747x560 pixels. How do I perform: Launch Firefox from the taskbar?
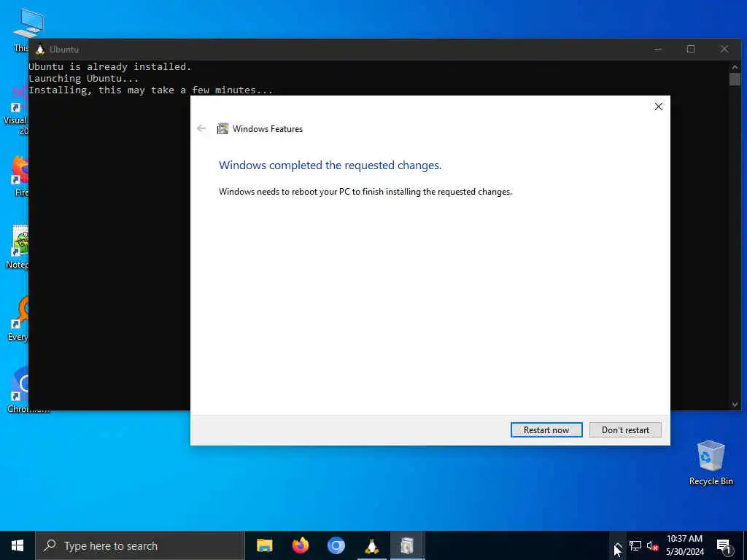300,545
